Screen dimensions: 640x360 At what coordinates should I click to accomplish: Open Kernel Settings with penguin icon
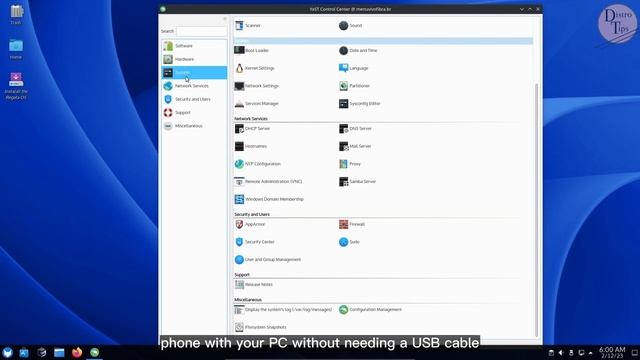tap(255, 68)
